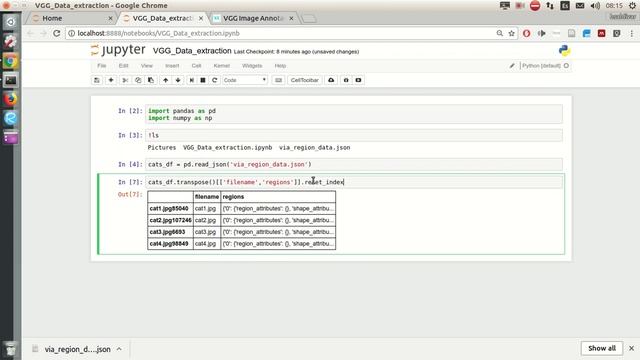This screenshot has height=360, width=640.
Task: Click the browser forward arrow
Action: coord(43,33)
